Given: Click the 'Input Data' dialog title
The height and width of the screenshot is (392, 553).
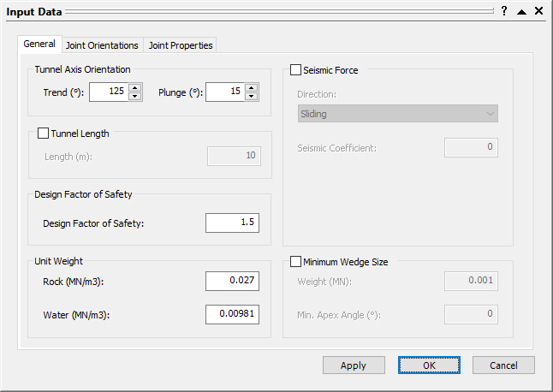Looking at the screenshot, I should tap(34, 12).
